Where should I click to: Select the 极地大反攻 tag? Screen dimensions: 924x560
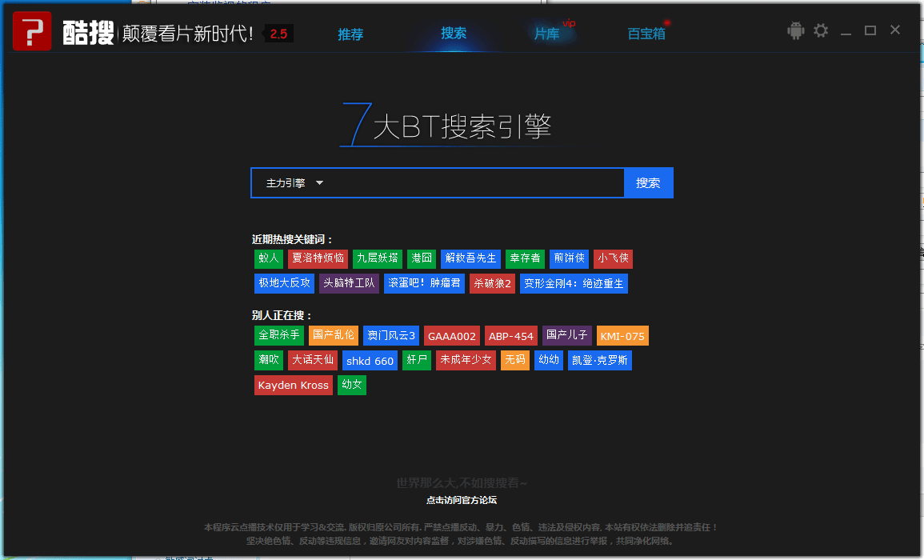[285, 283]
